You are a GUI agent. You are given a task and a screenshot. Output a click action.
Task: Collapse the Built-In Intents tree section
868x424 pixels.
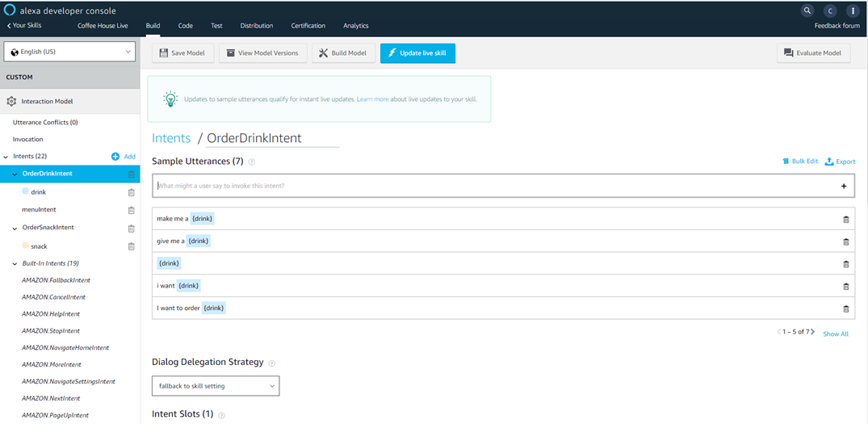[x=15, y=264]
